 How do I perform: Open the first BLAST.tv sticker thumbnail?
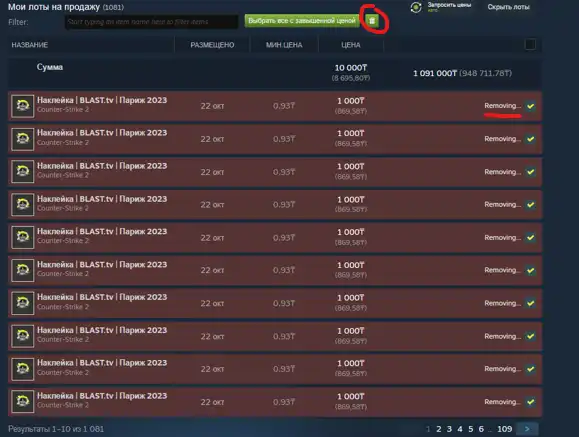23,106
